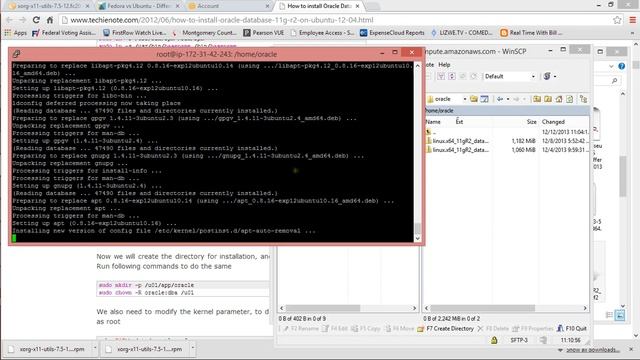640x360 pixels.
Task: Go back in Chrome history
Action: pyautogui.click(x=9, y=20)
